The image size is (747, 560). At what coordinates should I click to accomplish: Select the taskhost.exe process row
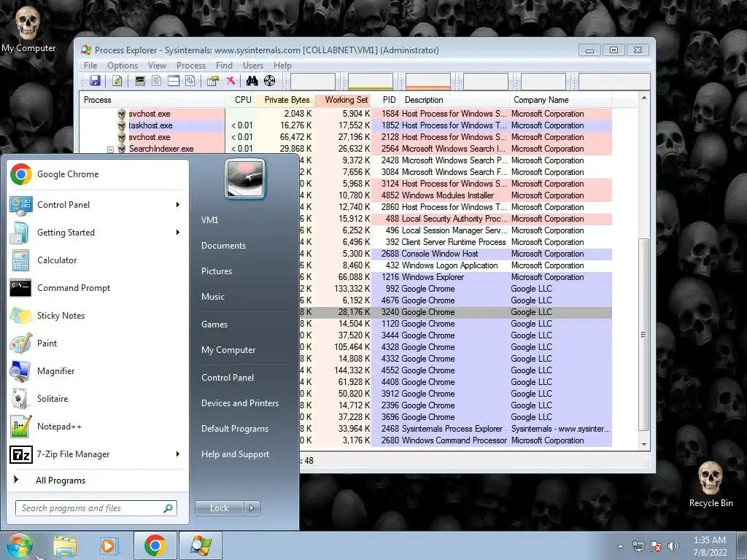(x=345, y=125)
